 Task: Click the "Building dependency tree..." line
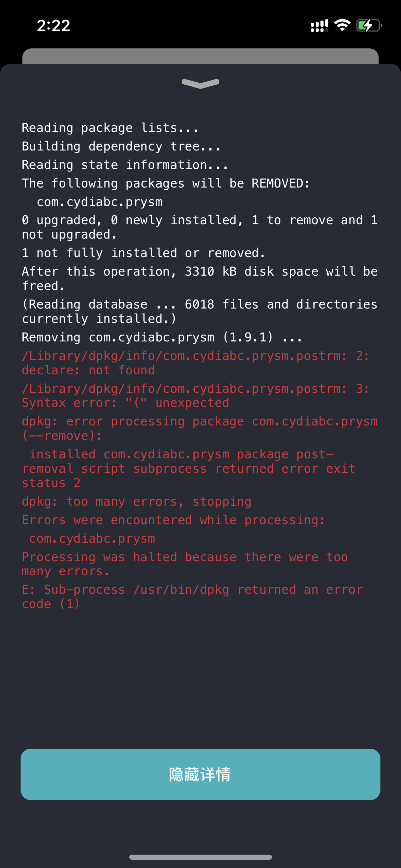(121, 146)
